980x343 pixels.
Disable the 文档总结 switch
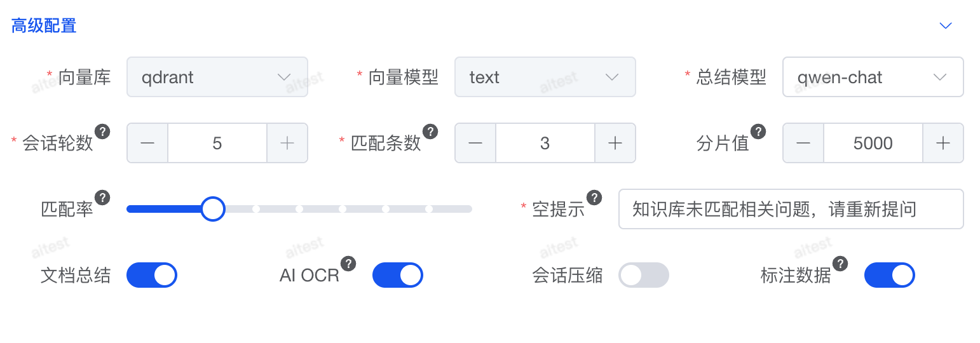pos(152,275)
